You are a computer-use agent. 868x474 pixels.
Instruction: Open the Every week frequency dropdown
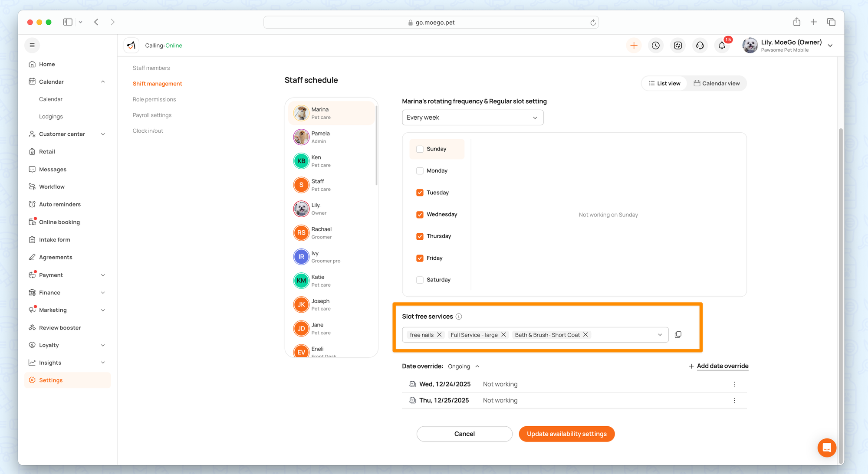point(472,118)
